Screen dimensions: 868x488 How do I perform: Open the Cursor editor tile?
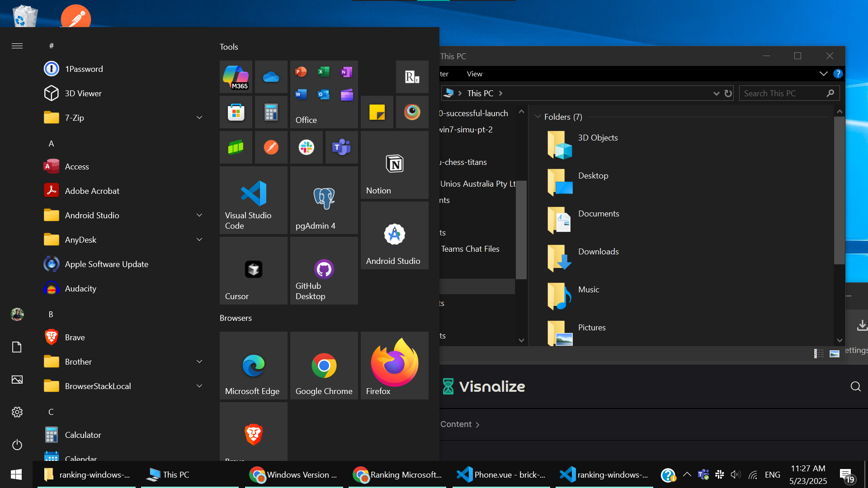[x=254, y=271]
